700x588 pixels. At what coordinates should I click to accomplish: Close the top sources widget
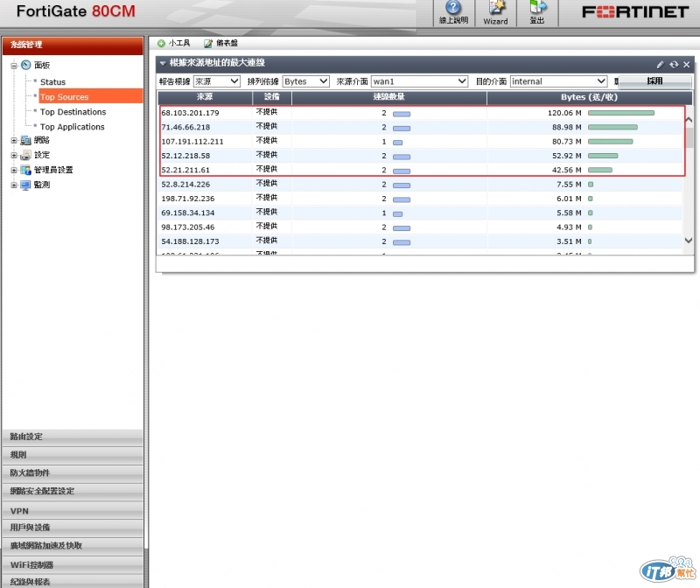pyautogui.click(x=687, y=64)
